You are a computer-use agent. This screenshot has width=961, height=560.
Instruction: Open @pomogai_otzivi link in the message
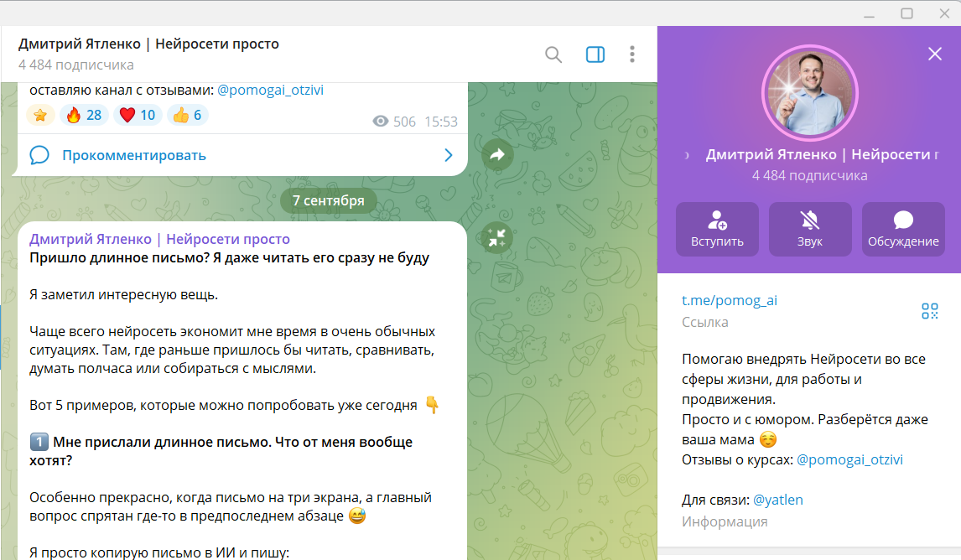pos(270,90)
